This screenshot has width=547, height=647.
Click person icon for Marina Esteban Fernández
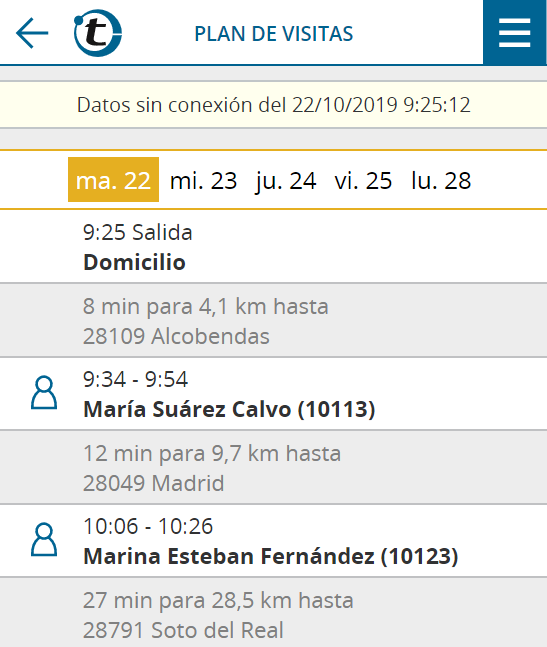(44, 540)
